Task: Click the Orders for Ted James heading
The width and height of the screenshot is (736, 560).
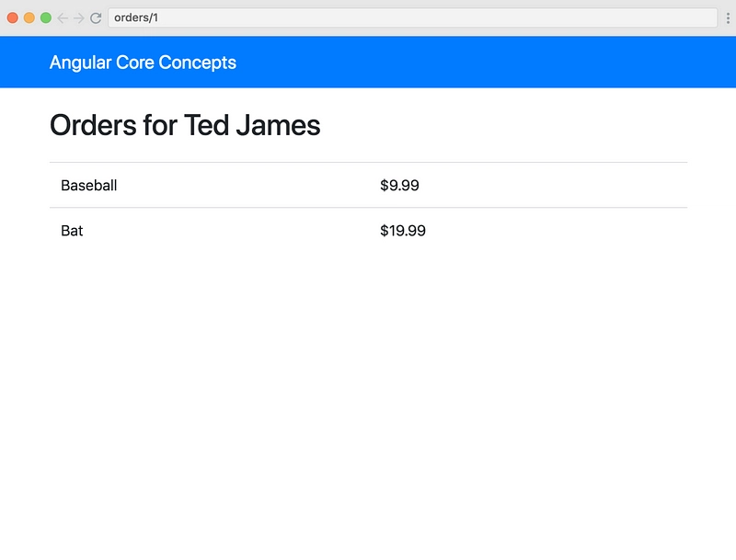Action: point(185,125)
